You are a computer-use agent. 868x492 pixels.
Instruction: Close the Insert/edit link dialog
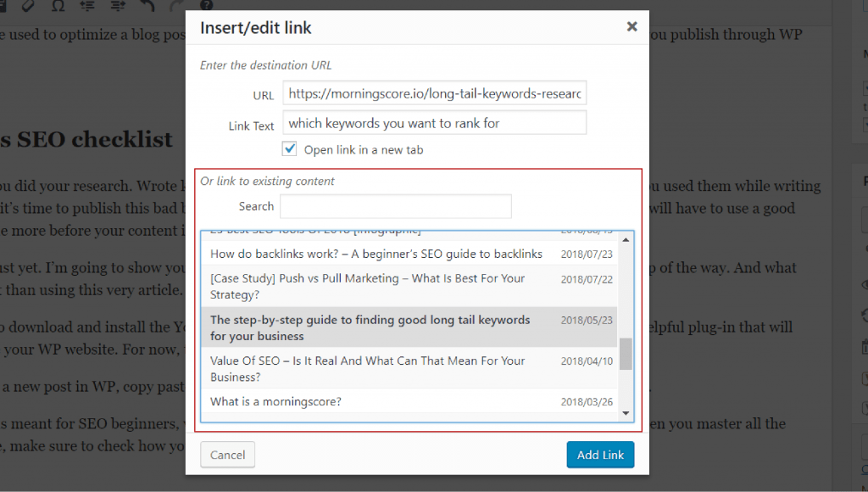[x=632, y=26]
